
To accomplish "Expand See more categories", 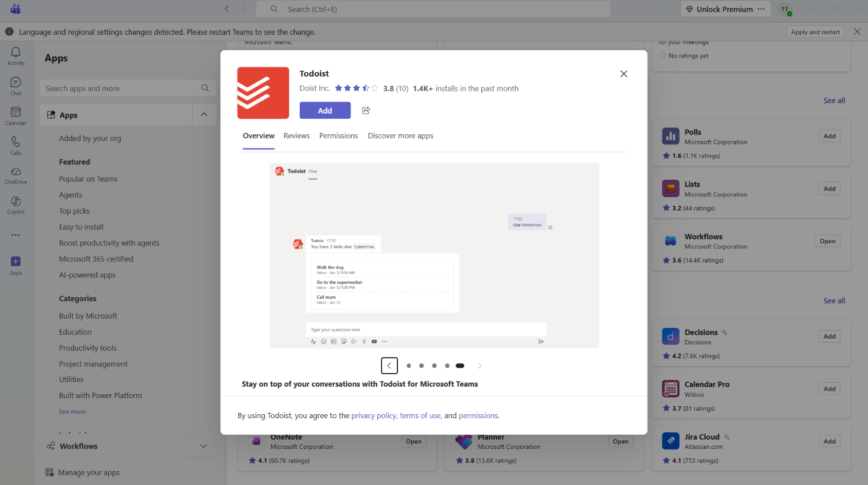I will click(x=72, y=412).
